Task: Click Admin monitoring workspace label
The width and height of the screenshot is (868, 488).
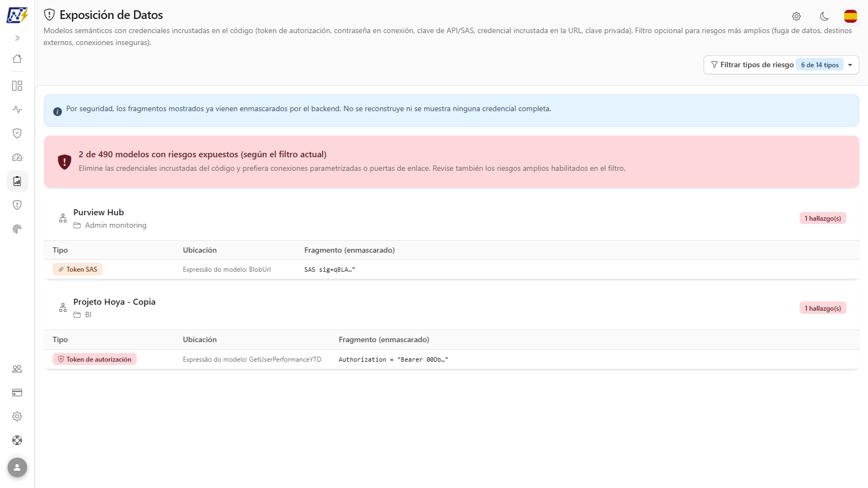Action: [116, 225]
